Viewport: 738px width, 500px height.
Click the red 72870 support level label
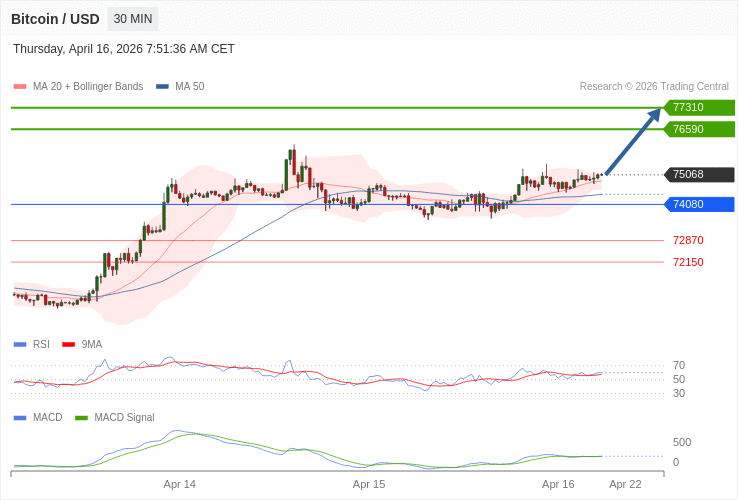[688, 241]
